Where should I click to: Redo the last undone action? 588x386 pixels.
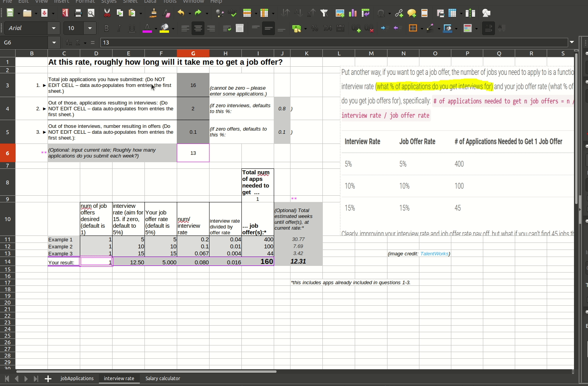coord(198,13)
